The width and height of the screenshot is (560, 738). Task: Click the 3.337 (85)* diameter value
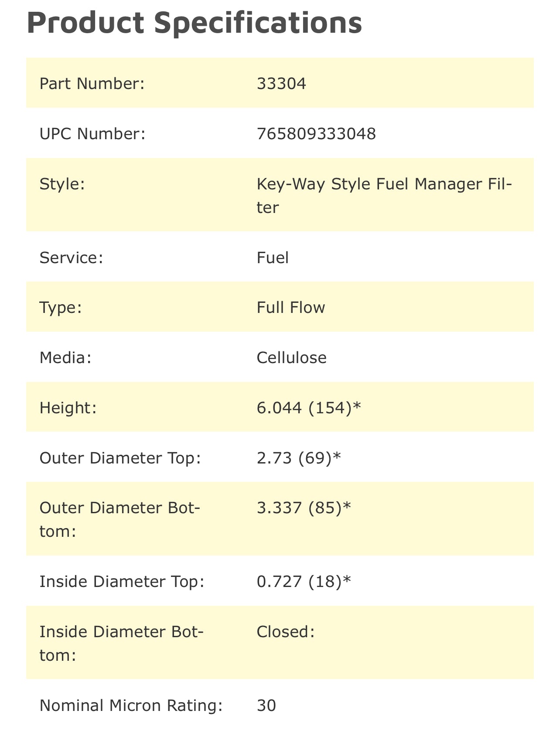coord(304,508)
